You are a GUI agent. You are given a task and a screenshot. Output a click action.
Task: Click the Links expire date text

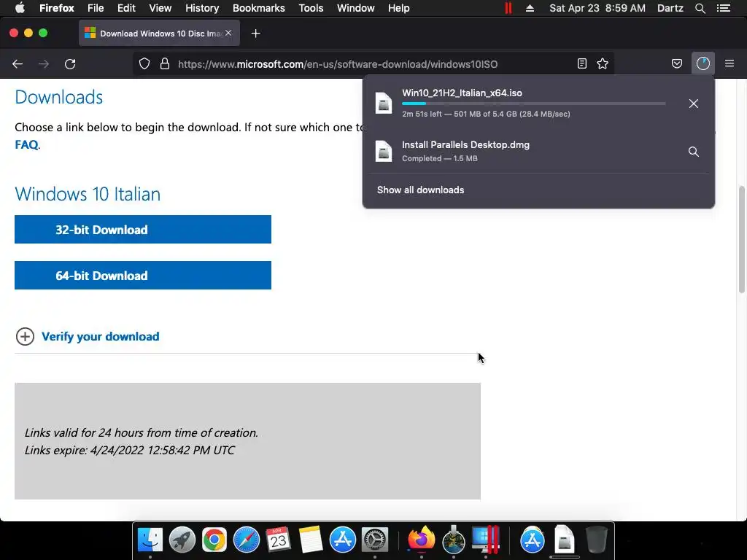[130, 450]
